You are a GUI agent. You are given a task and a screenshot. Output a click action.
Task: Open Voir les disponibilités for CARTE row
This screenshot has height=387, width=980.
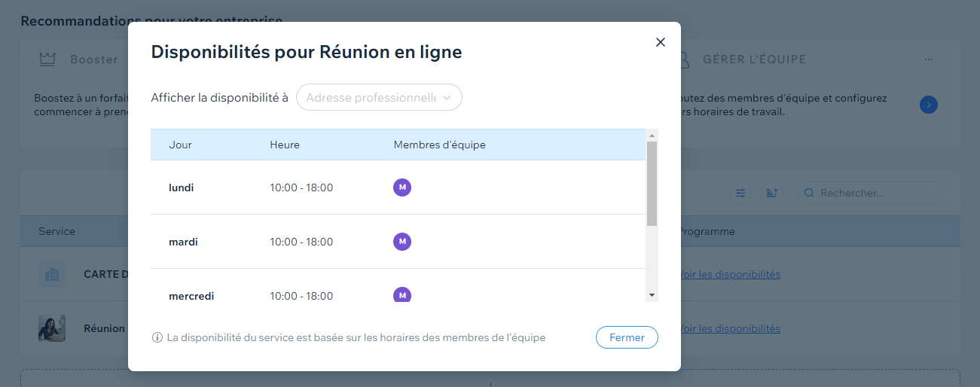click(730, 274)
